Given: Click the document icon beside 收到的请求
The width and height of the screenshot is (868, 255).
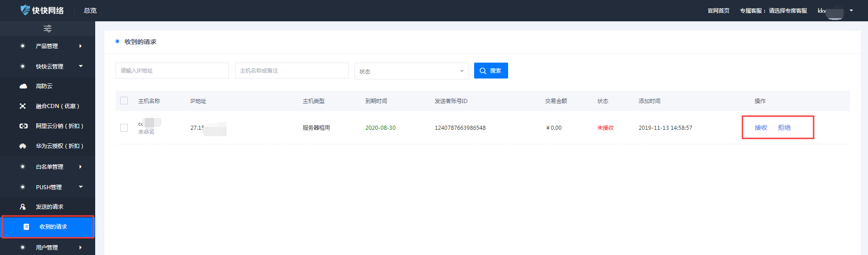Looking at the screenshot, I should (x=26, y=227).
